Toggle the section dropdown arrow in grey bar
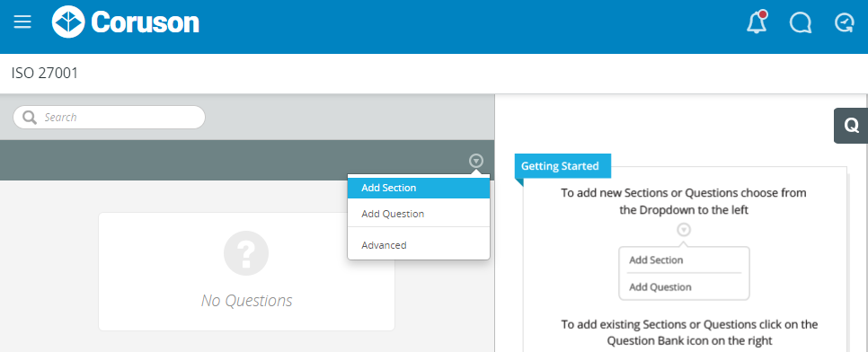Viewport: 868px width, 352px height. point(476,161)
